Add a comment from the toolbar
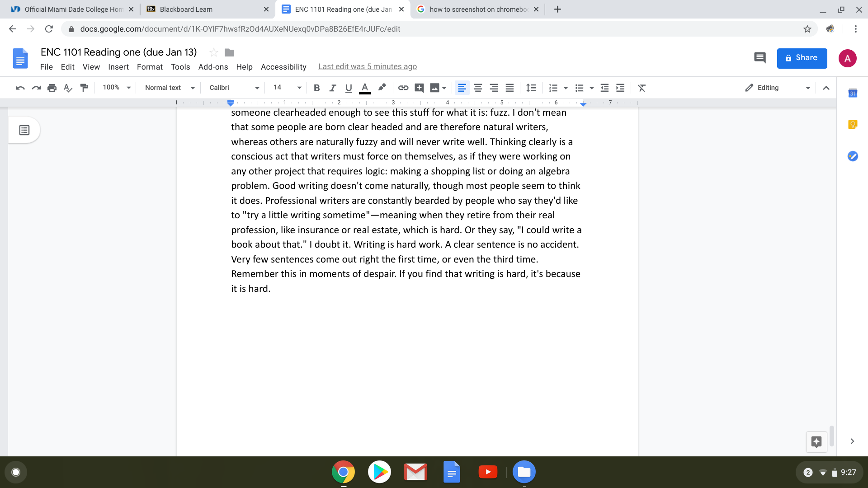The width and height of the screenshot is (868, 488). [419, 88]
